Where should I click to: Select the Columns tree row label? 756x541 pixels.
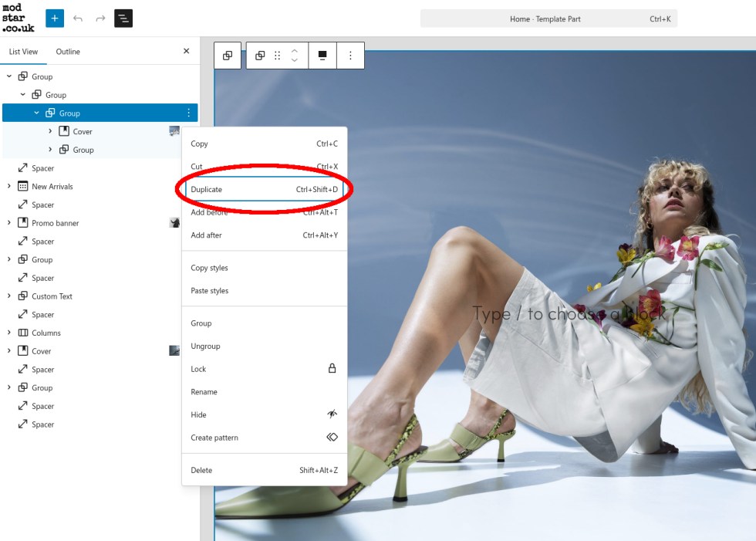coord(46,333)
